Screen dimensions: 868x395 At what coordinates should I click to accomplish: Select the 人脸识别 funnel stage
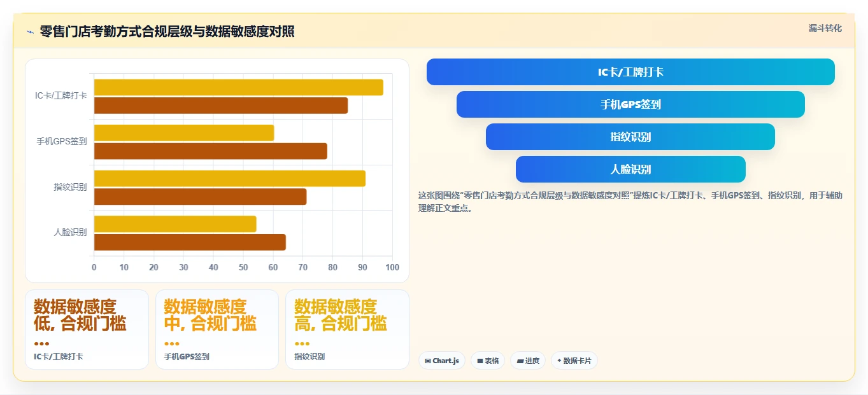point(630,169)
